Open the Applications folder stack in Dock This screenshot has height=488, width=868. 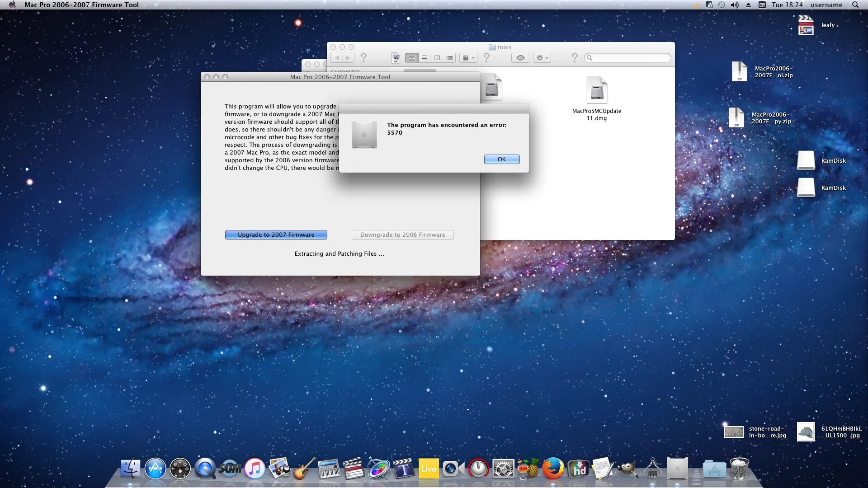tap(714, 469)
